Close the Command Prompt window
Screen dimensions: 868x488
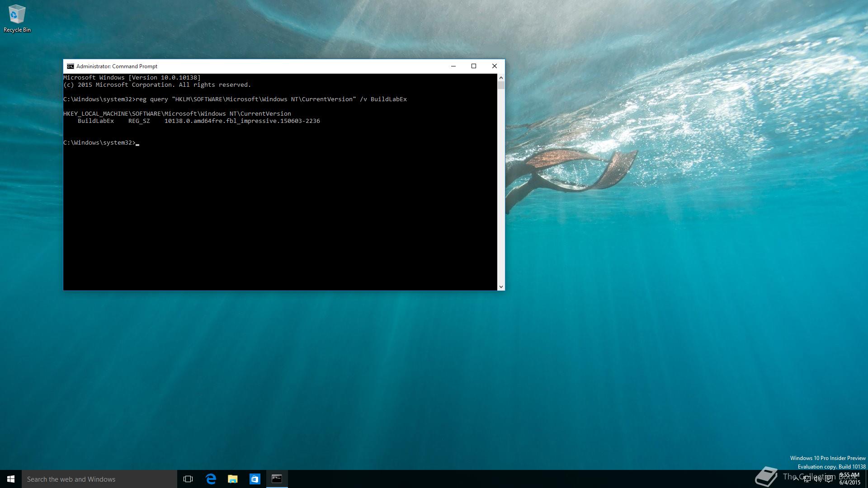[495, 66]
